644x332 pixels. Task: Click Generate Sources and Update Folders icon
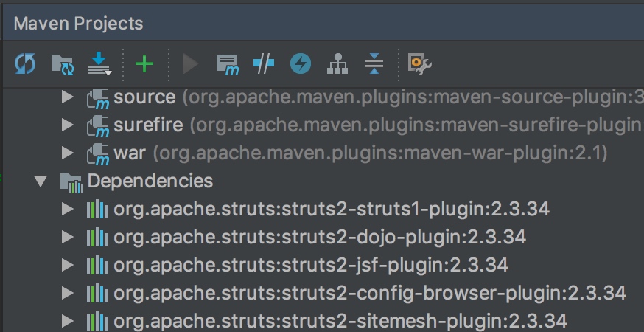[63, 65]
